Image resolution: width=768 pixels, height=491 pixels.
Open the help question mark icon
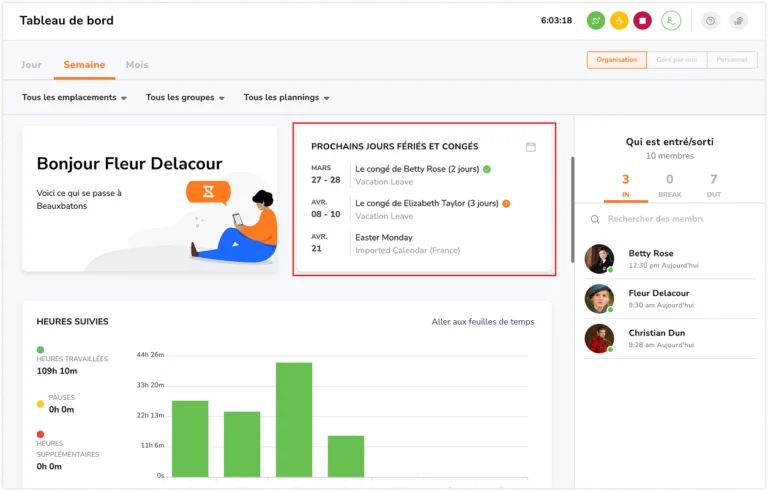tap(710, 21)
